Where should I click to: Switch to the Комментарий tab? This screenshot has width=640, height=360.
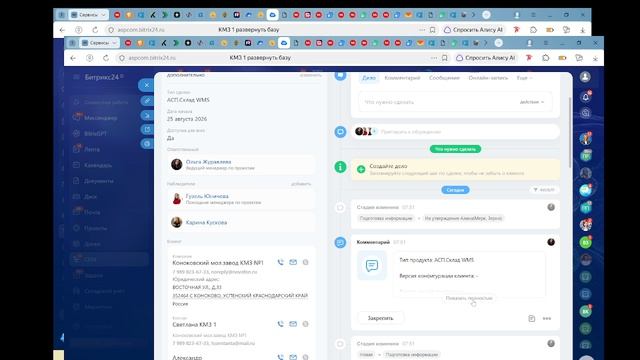(402, 78)
